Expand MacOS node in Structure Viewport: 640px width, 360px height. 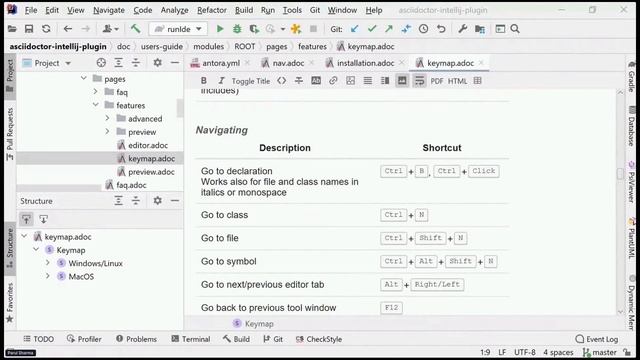(48, 276)
